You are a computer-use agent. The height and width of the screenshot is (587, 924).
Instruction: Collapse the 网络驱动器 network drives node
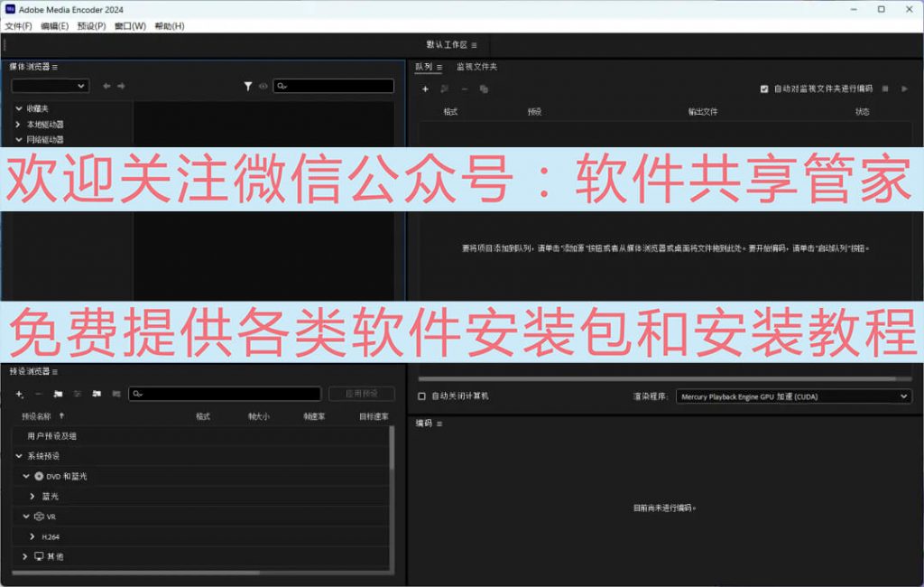point(19,140)
